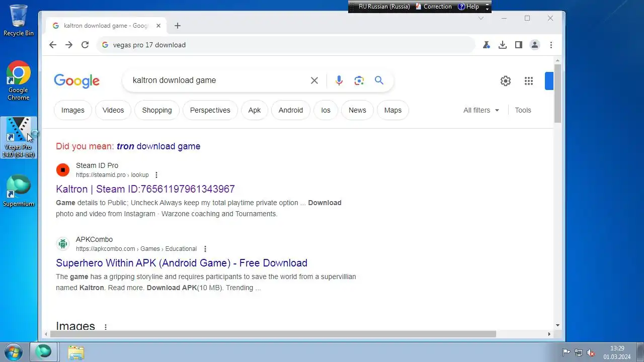This screenshot has height=362, width=644.
Task: Open the Tools button
Action: coord(523,110)
